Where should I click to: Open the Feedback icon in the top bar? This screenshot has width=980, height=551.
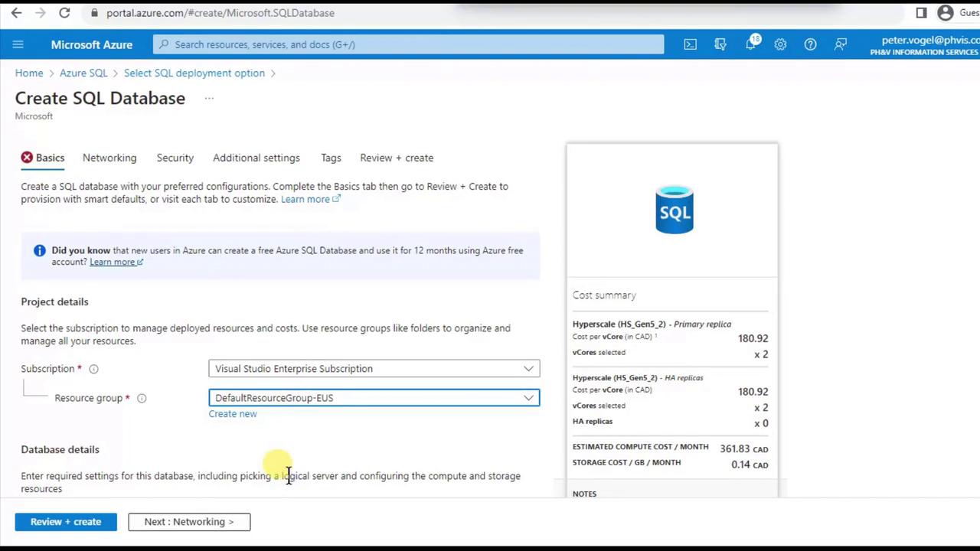841,44
